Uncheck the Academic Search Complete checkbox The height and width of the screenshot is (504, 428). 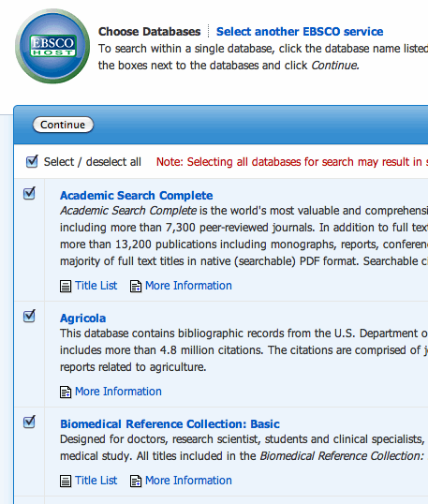coord(29,193)
